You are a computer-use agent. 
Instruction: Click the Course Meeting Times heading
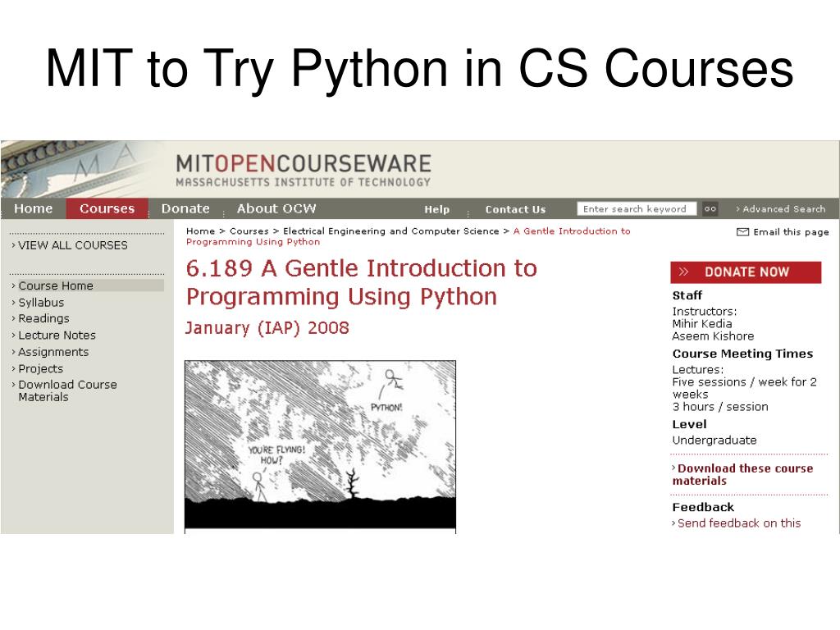742,354
